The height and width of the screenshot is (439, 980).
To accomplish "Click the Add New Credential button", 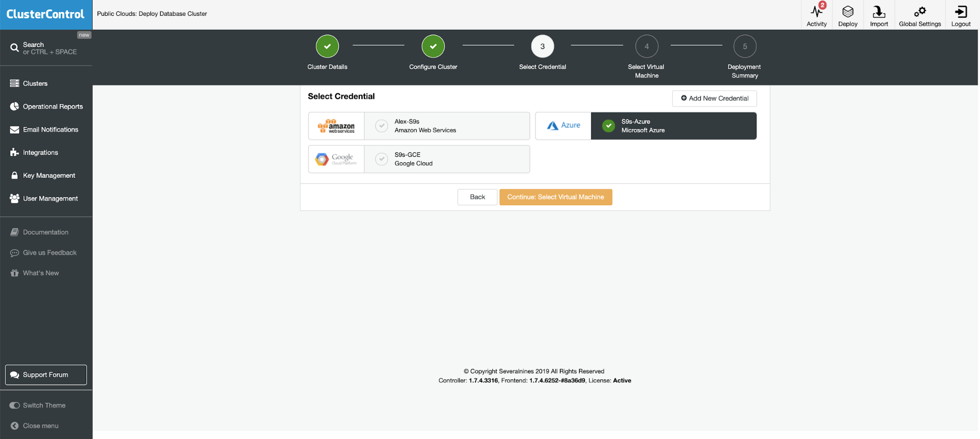I will point(714,98).
